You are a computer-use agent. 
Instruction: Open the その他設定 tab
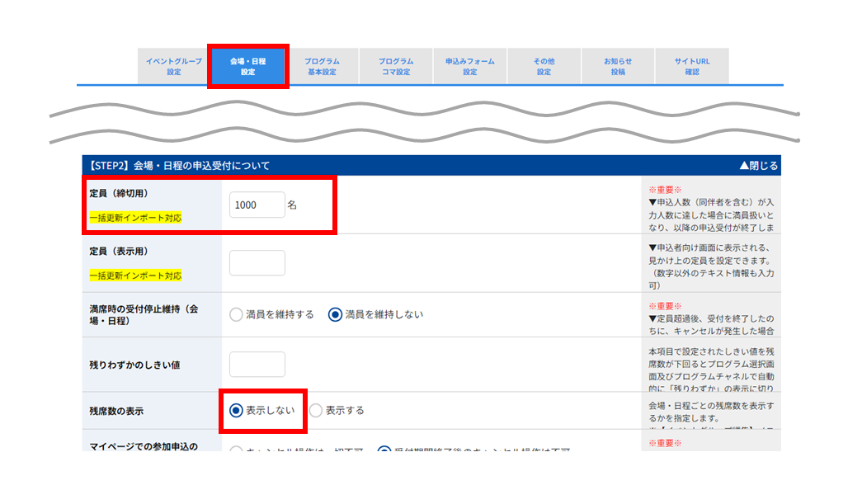(544, 67)
